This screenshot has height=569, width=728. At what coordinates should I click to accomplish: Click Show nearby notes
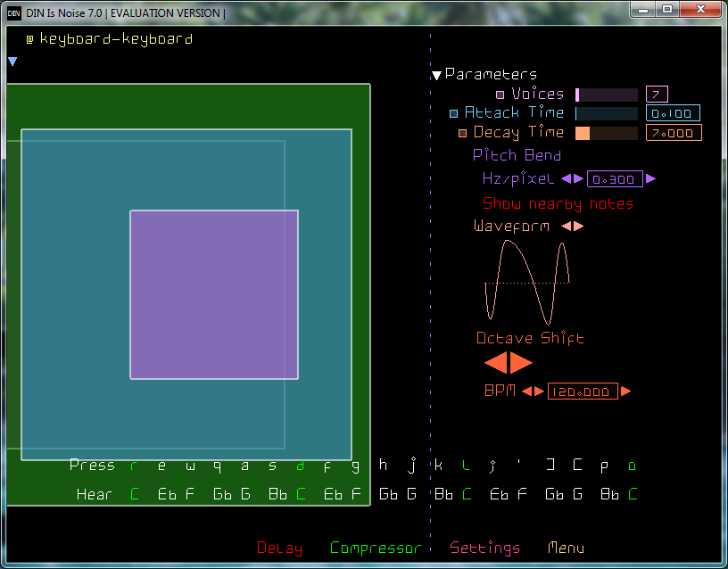click(x=558, y=204)
